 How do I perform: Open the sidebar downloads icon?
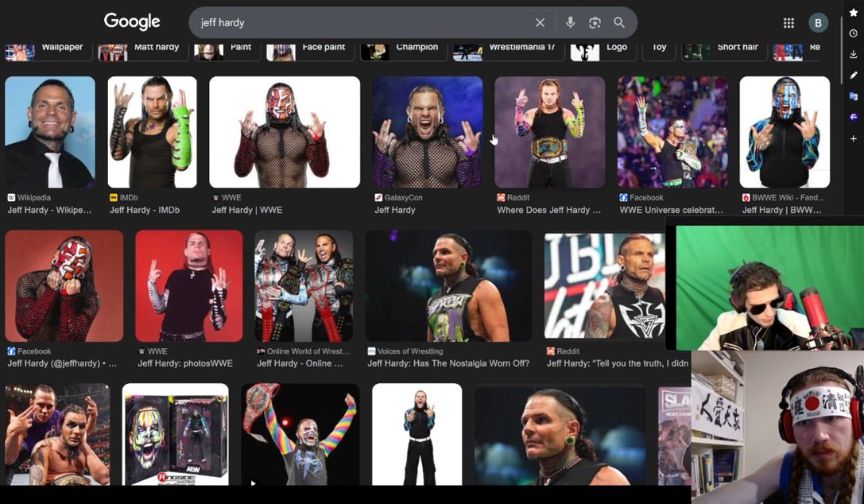(854, 54)
